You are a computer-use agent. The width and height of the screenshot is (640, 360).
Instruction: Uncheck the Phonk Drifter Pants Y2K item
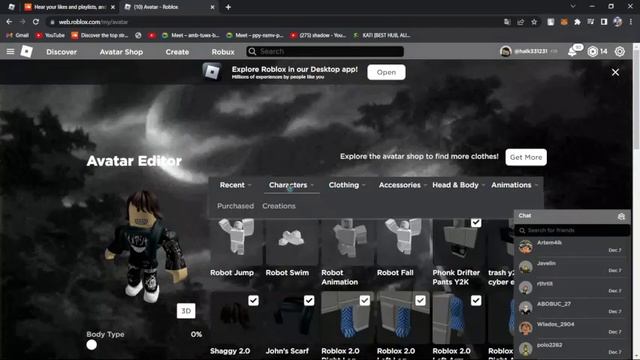coord(476,222)
